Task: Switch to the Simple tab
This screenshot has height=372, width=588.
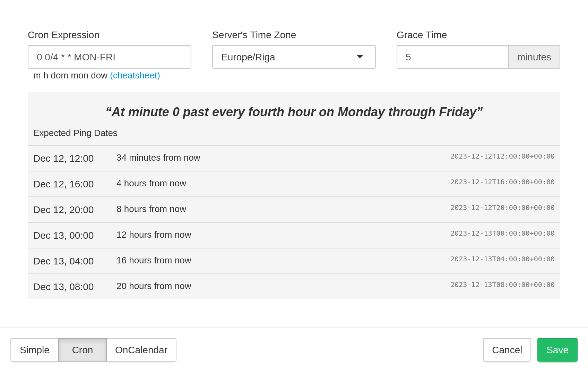Action: coord(34,350)
